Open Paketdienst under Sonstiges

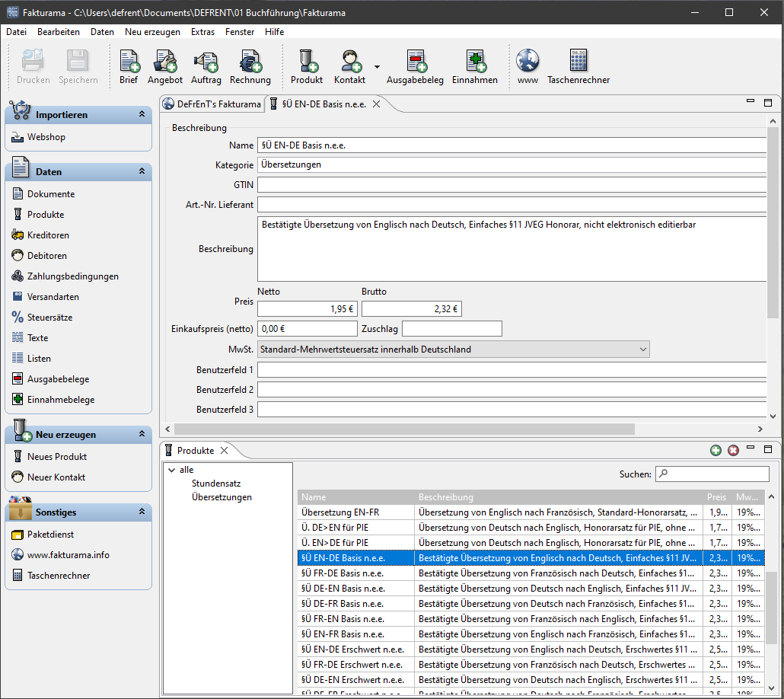pos(43,535)
